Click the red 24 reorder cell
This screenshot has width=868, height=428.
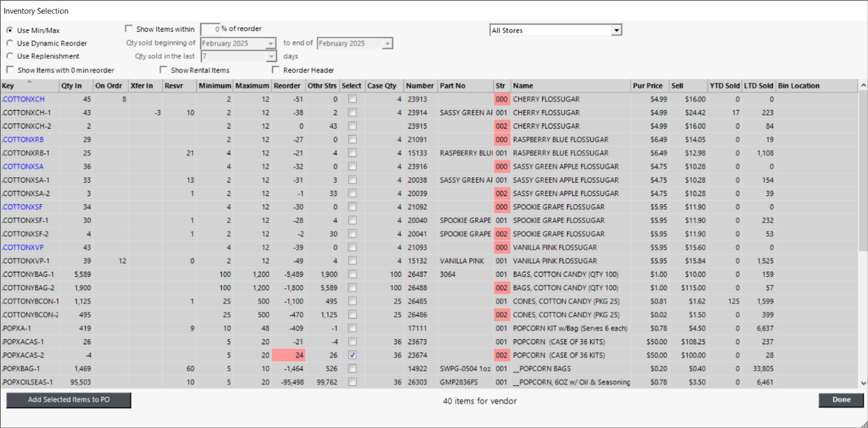[288, 355]
